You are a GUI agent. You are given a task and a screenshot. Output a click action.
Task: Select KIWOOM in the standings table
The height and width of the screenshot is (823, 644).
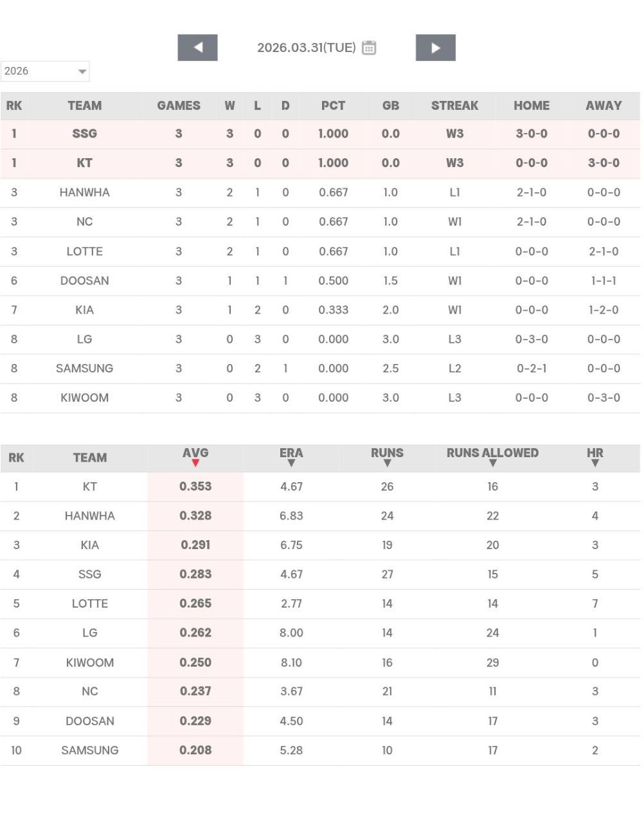pos(84,398)
